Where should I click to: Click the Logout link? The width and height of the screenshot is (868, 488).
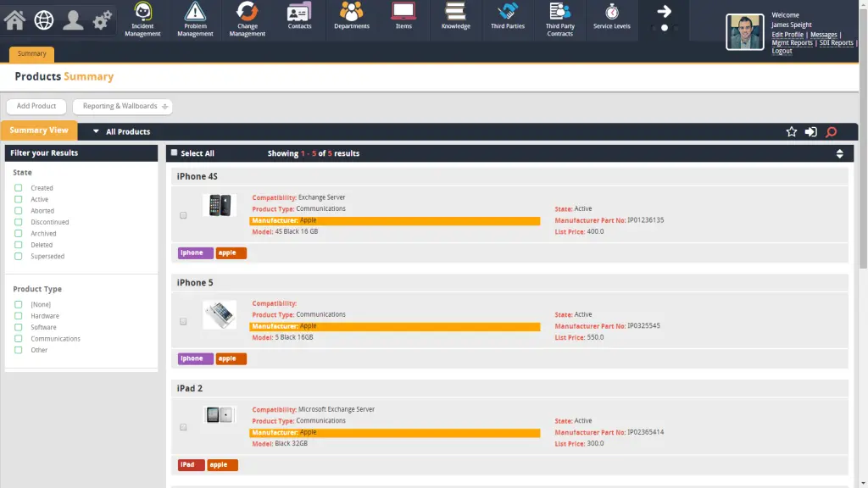coord(782,51)
